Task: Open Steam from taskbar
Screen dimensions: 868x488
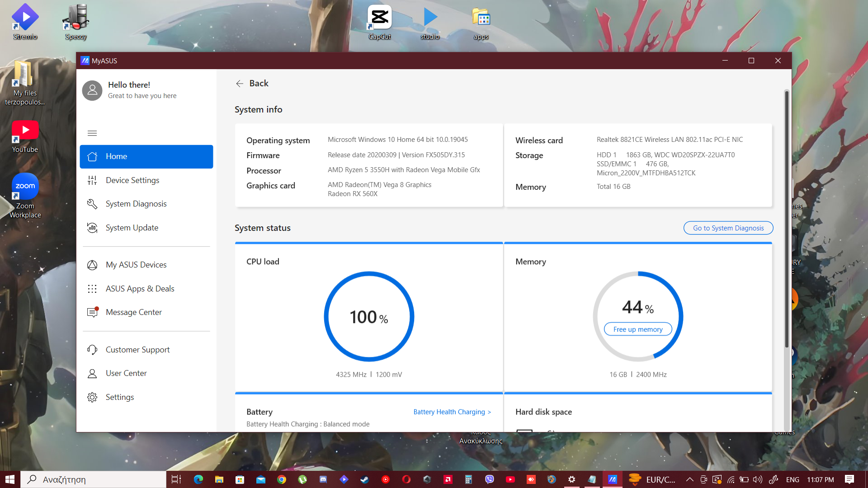Action: pos(365,479)
